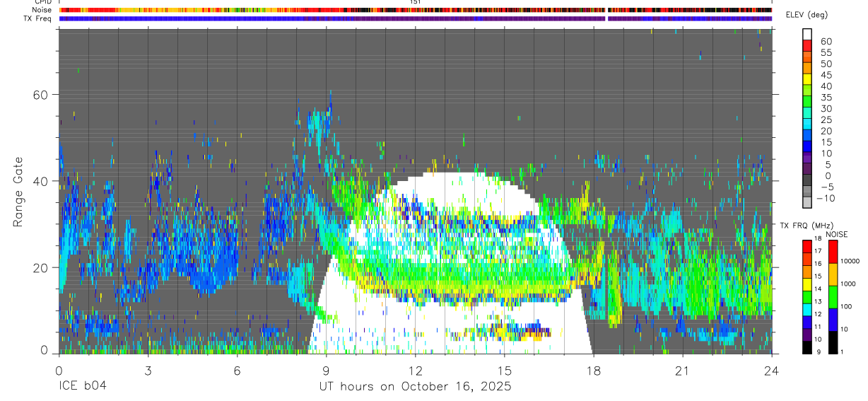Screen dimensions: 868x401
Task: Click the cyan swatch in the TX FRQ bar
Action: 807,309
